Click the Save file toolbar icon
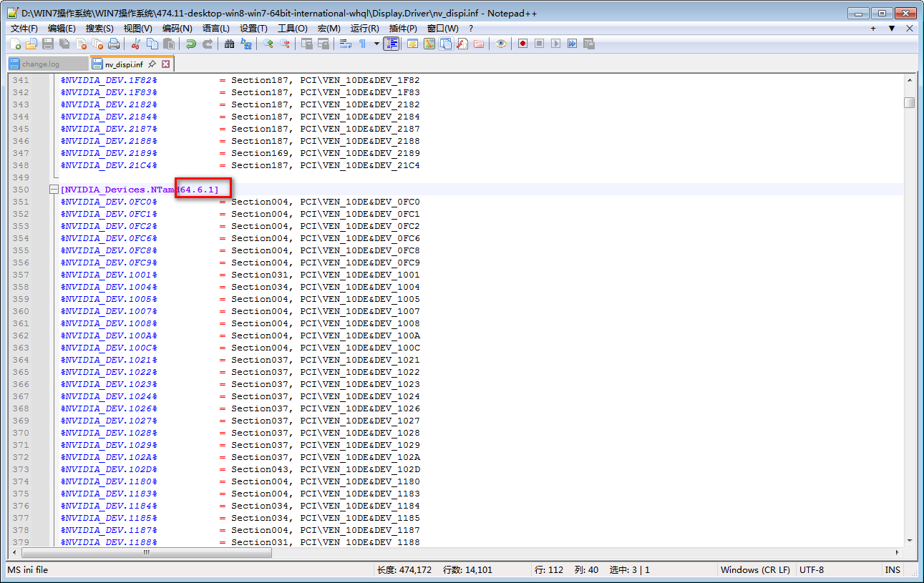 pos(48,44)
